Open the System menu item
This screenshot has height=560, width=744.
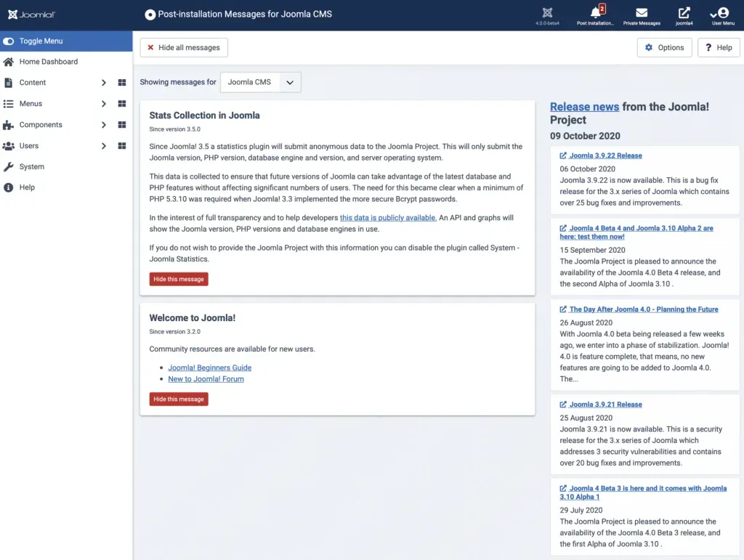coord(31,166)
